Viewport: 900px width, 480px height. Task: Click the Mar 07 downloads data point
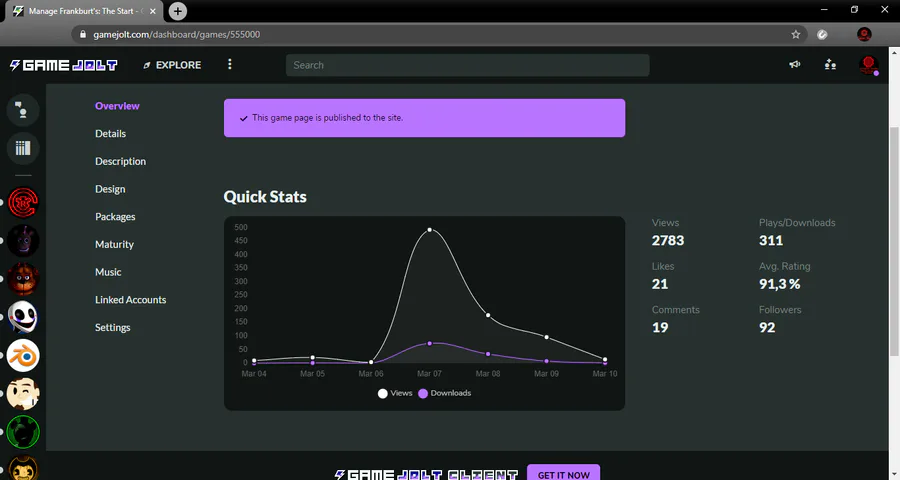coord(429,343)
